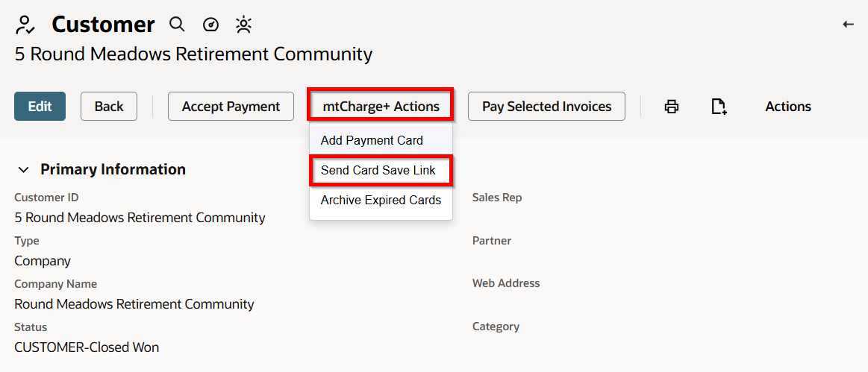This screenshot has height=372, width=868.
Task: Click the Back button
Action: pos(109,106)
